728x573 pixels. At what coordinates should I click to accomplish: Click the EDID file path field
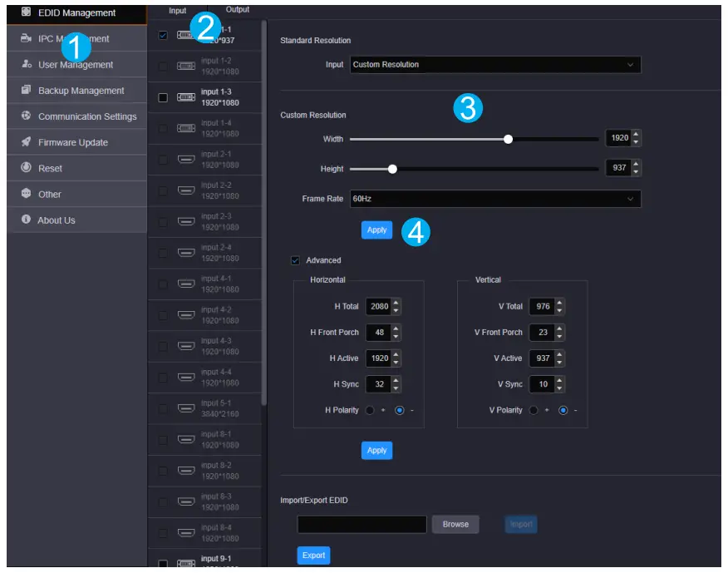[362, 525]
